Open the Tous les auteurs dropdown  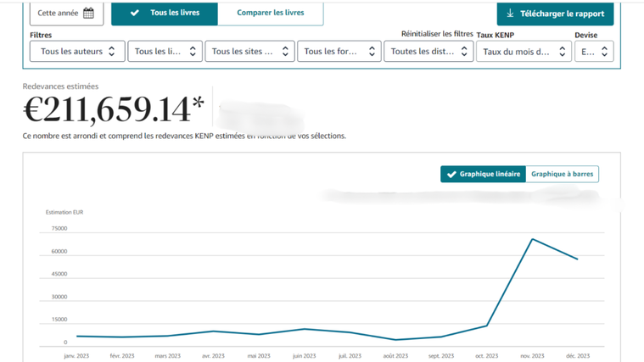pyautogui.click(x=77, y=52)
